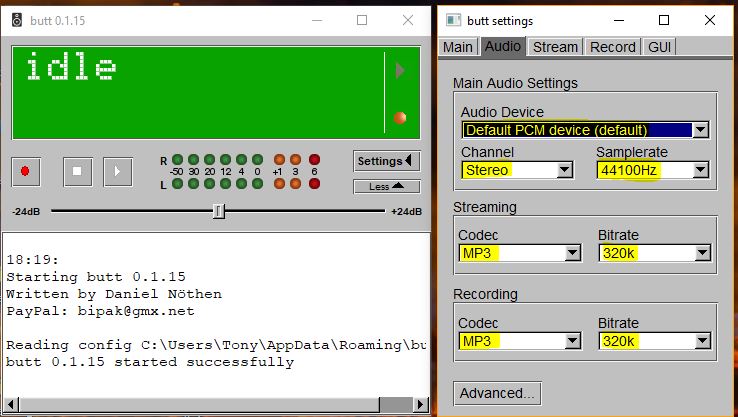Screen dimensions: 738x417
Task: Click the red record button
Action: (25, 171)
